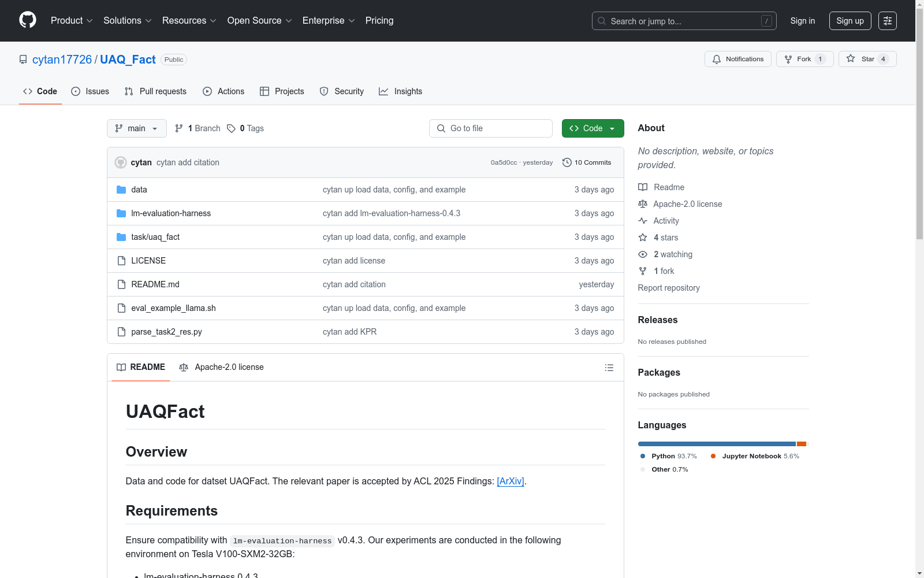924x578 pixels.
Task: Select the README tab in the file viewer
Action: coord(141,367)
